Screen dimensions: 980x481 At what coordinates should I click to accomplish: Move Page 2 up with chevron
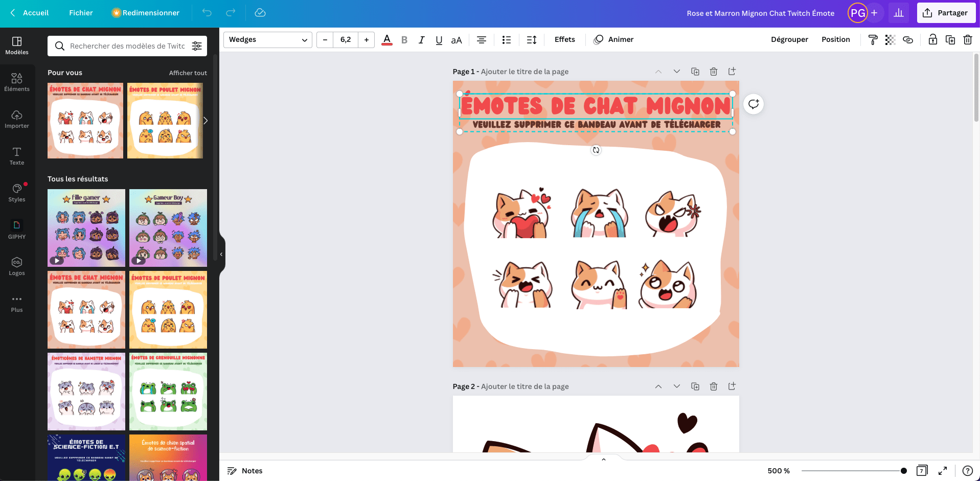[x=658, y=386]
